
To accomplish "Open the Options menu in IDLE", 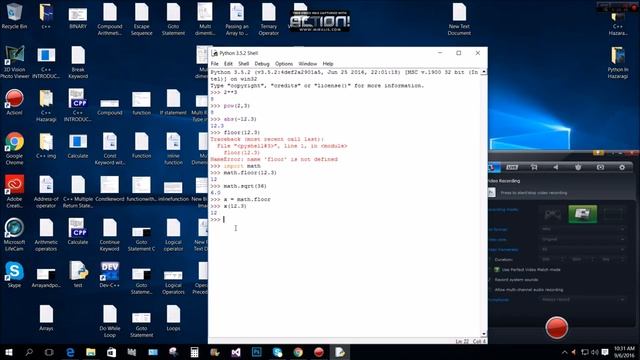I will 284,64.
